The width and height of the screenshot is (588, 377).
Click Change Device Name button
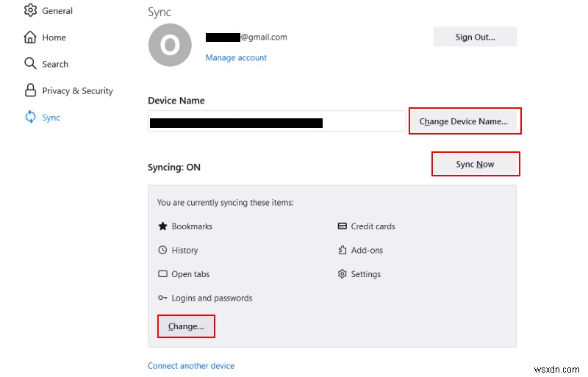click(464, 121)
